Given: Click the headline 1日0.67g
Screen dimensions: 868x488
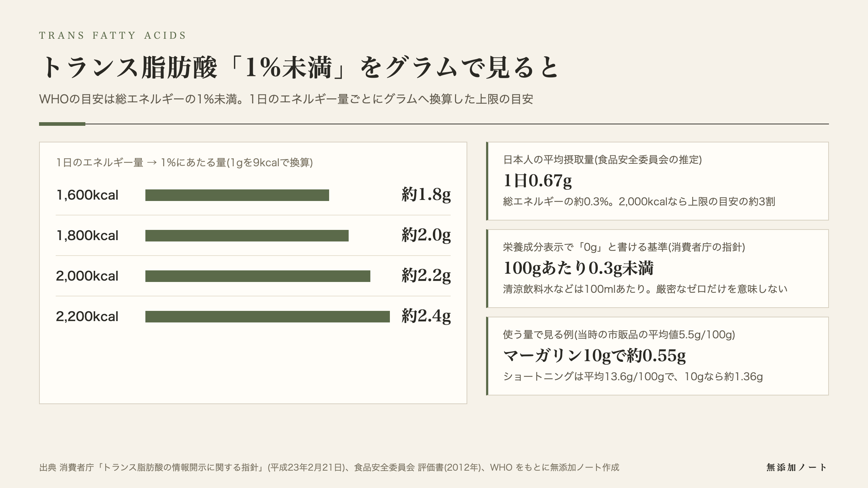Looking at the screenshot, I should tap(538, 180).
